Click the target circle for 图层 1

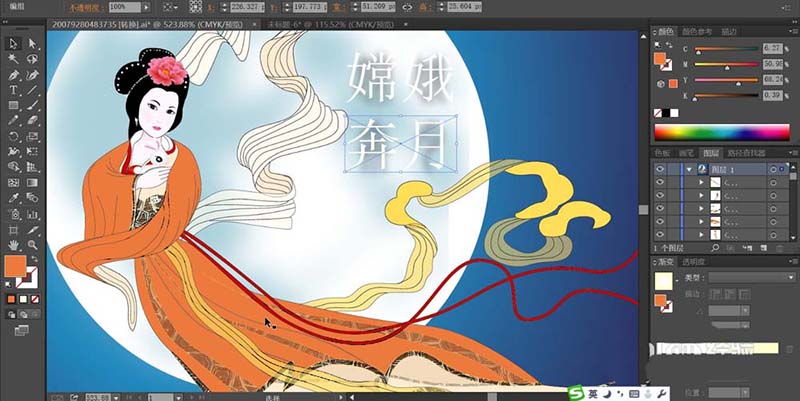coord(773,169)
